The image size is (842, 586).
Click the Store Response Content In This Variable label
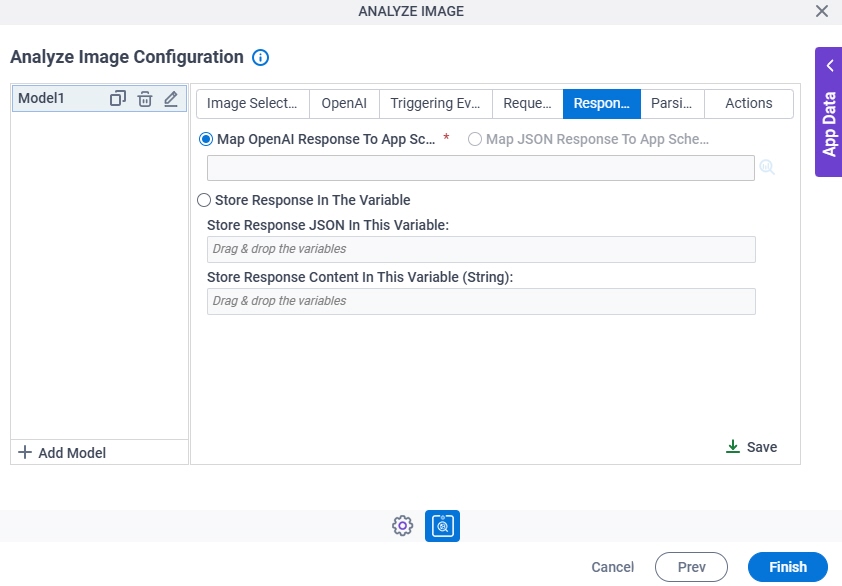coord(360,277)
